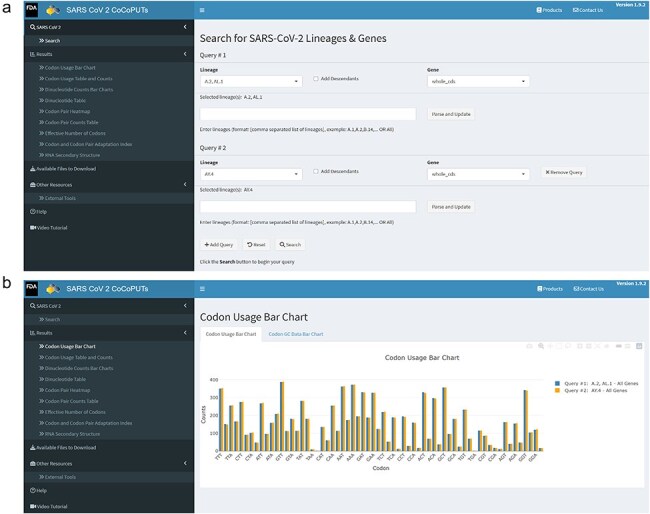The height and width of the screenshot is (514, 650).
Task: Click the Plotly logo icon in chart toolbar
Action: (639, 346)
